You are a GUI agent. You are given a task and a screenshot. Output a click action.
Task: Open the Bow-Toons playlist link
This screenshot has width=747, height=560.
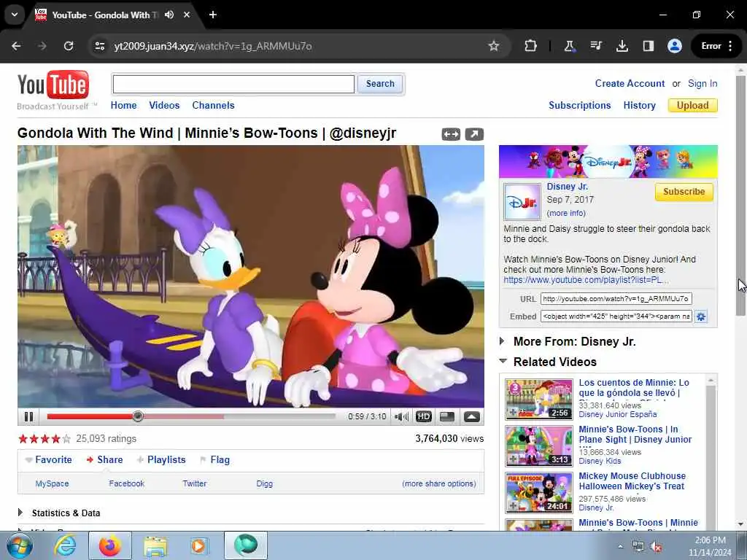[x=586, y=280]
